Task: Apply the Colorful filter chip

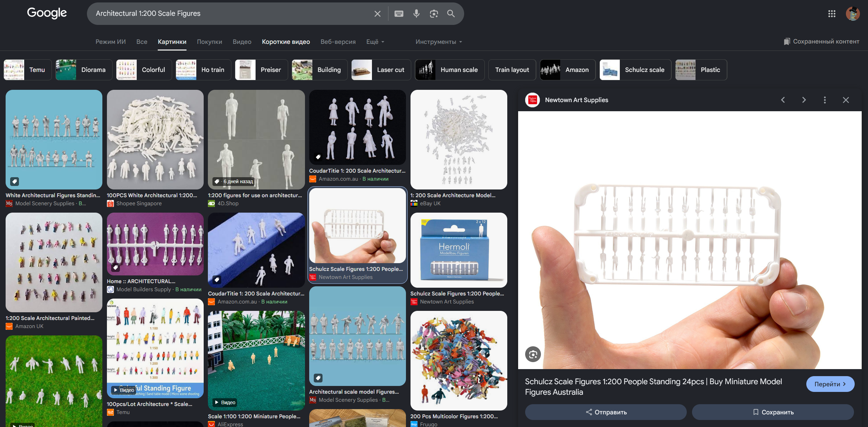Action: coord(144,70)
